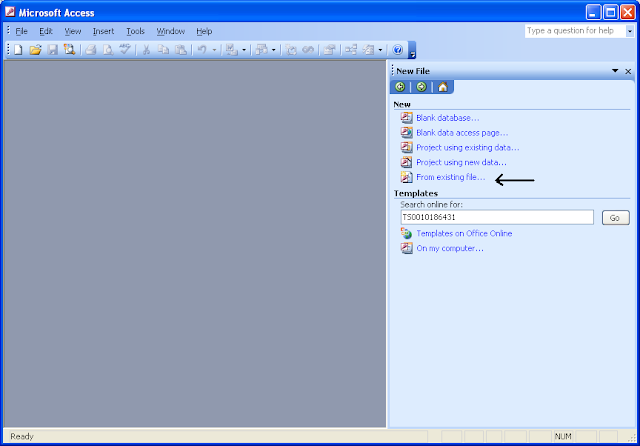Image resolution: width=640 pixels, height=446 pixels.
Task: Open the Undo dropdown arrow
Action: click(x=214, y=50)
